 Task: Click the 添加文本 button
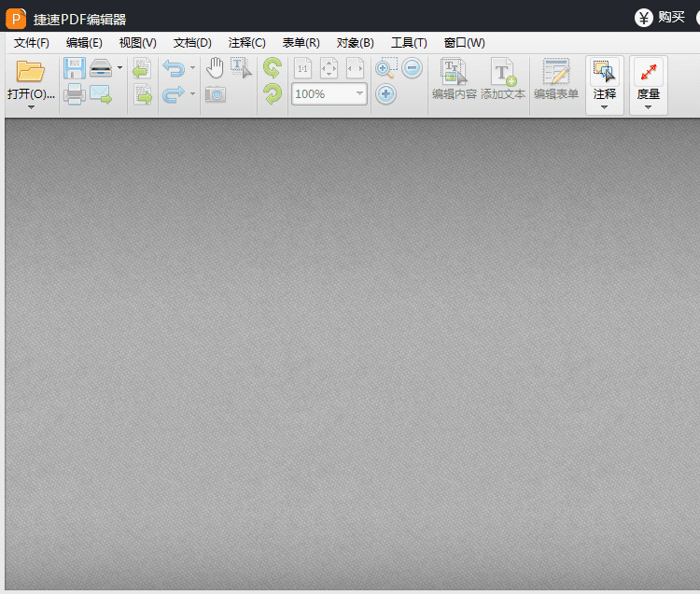[503, 79]
